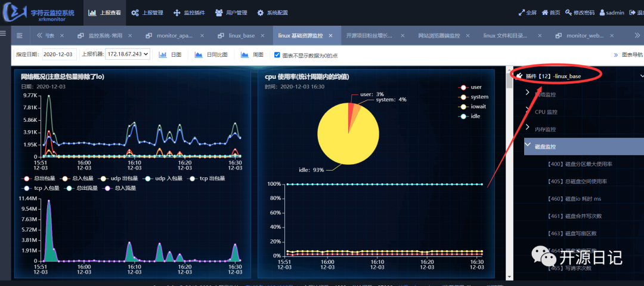Switch to the 开源项目粉丝增长 tab
This screenshot has width=644, height=286.
369,36
